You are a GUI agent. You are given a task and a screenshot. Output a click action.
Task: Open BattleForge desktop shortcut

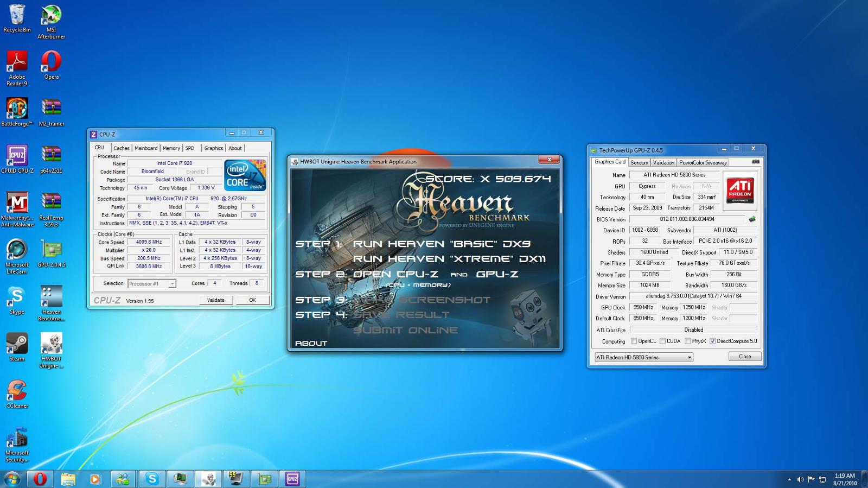[x=17, y=112]
